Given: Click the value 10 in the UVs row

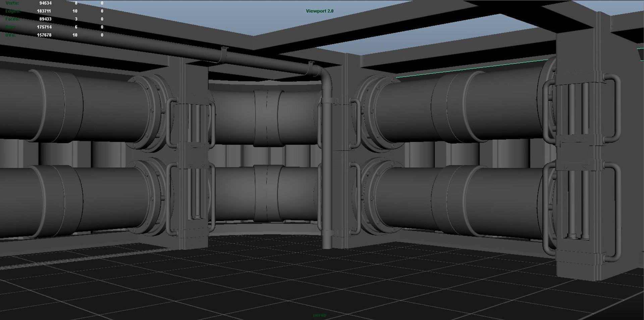Looking at the screenshot, I should [x=75, y=35].
